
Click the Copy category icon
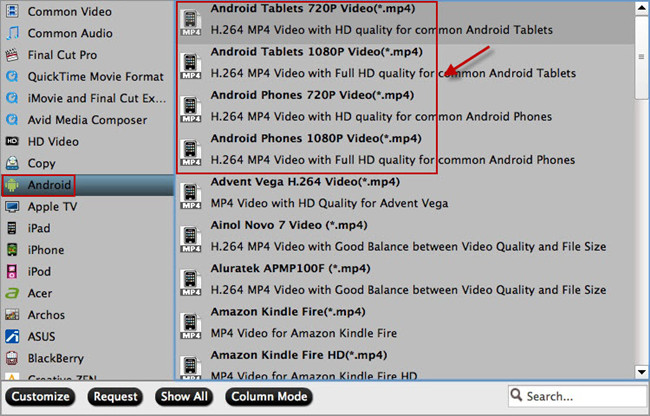tap(12, 163)
